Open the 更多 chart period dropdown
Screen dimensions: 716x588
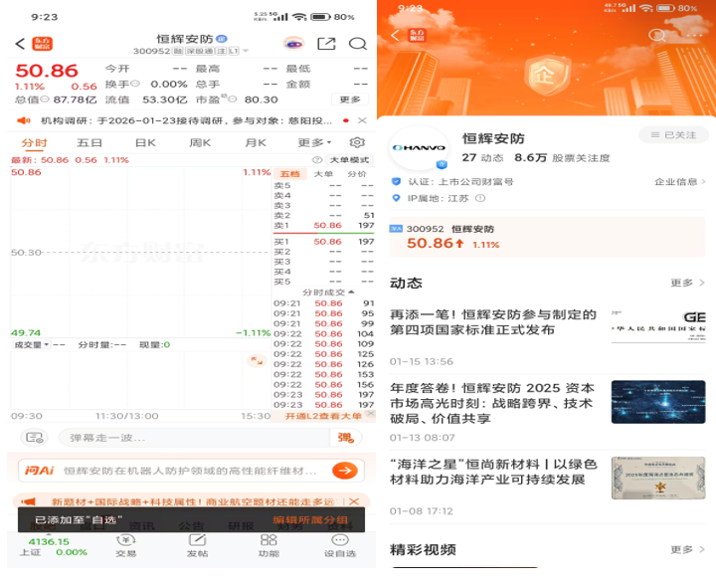314,143
